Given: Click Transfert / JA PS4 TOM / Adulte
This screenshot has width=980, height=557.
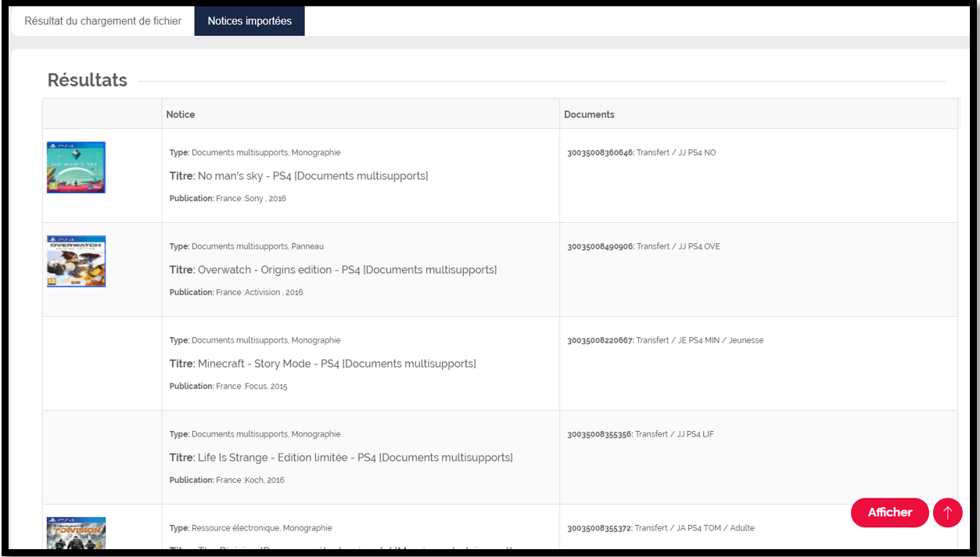Looking at the screenshot, I should coord(695,528).
